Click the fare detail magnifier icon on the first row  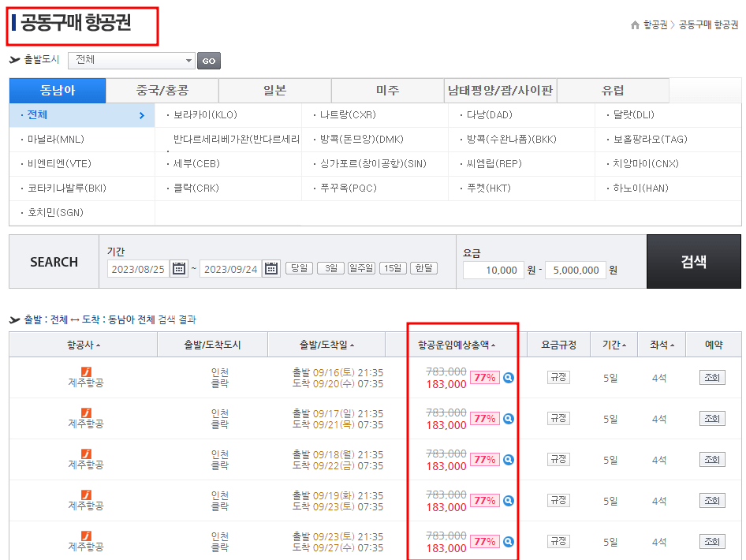click(509, 377)
